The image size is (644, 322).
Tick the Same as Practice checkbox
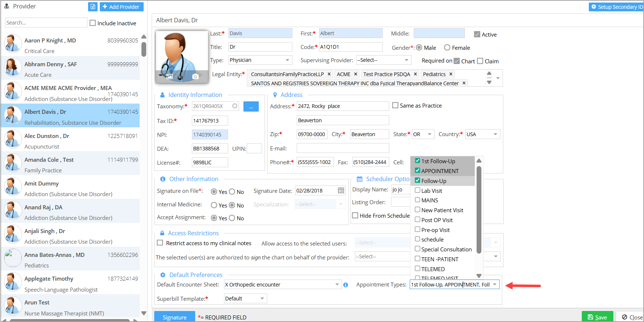[395, 105]
